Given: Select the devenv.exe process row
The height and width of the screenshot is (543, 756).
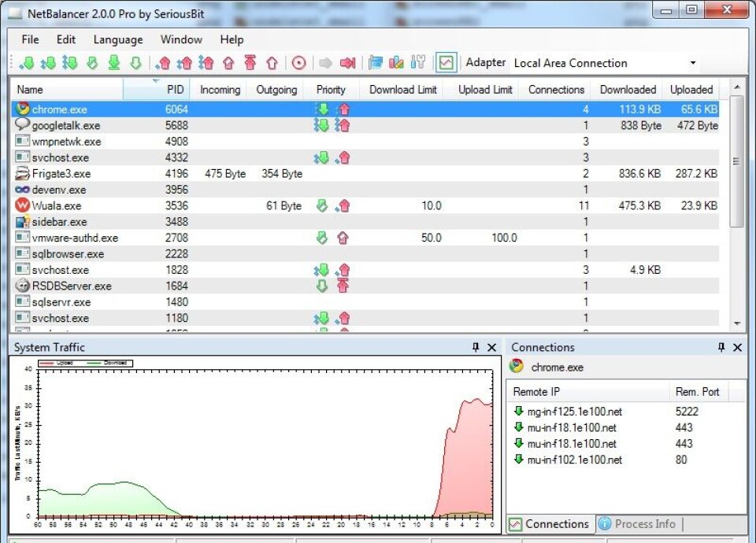Looking at the screenshot, I should click(365, 190).
